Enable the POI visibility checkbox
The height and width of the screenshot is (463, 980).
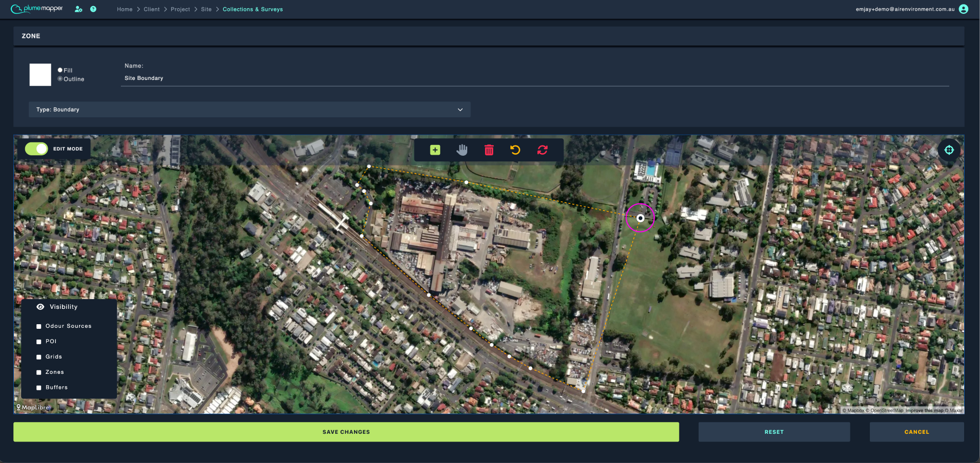pos(39,342)
